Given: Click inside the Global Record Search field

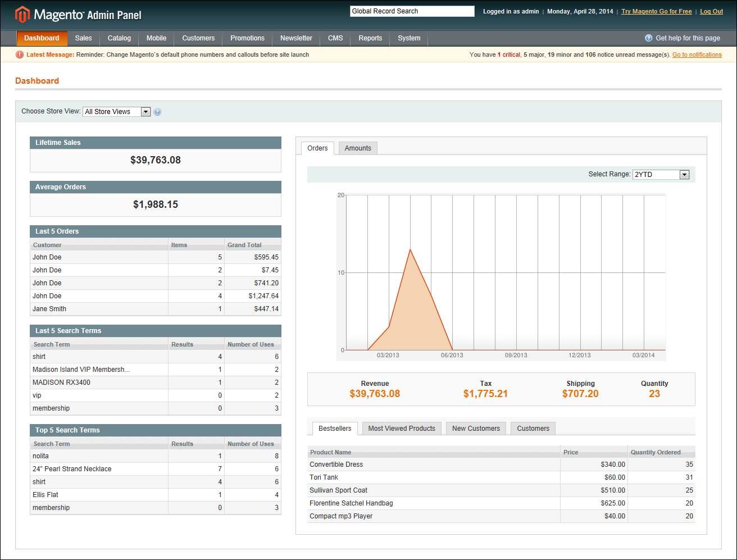Looking at the screenshot, I should coord(412,11).
